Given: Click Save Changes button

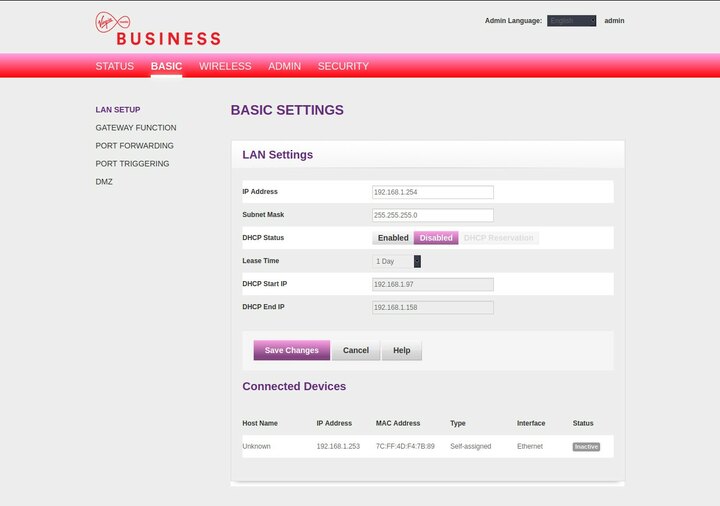Looking at the screenshot, I should click(x=291, y=351).
